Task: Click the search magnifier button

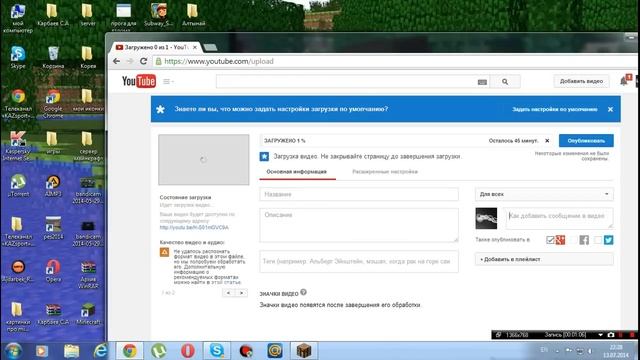Action: click(505, 82)
